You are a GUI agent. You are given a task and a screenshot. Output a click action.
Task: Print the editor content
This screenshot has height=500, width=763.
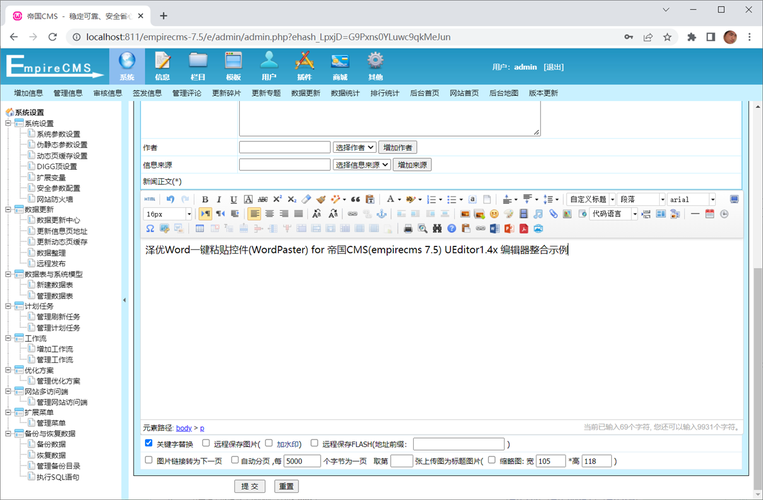click(x=408, y=229)
